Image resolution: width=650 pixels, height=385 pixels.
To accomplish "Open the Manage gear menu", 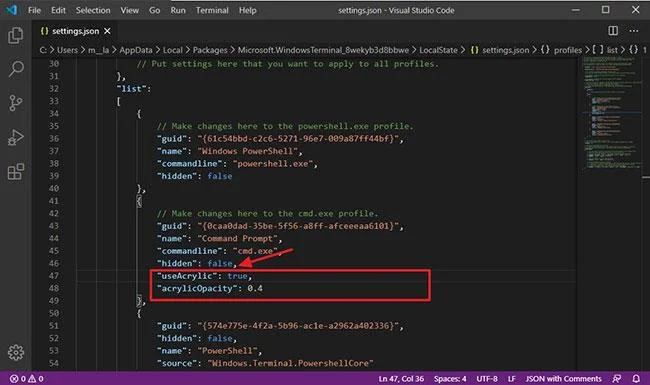I will point(16,352).
